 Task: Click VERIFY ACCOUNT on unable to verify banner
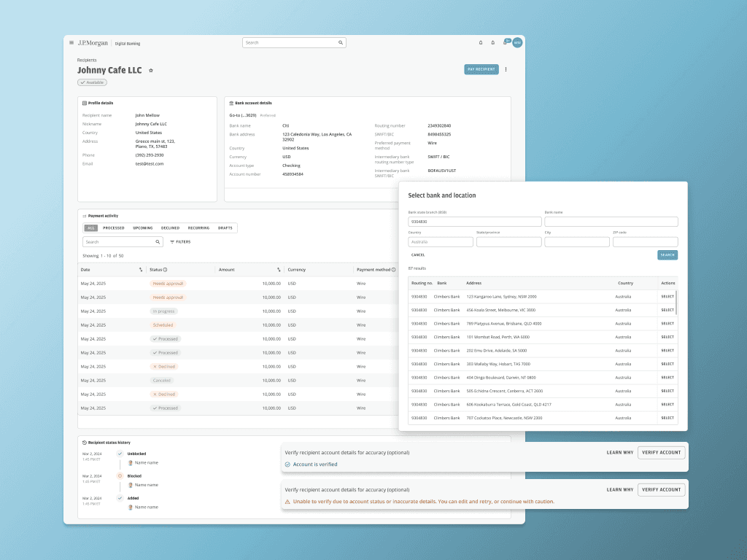(x=661, y=489)
